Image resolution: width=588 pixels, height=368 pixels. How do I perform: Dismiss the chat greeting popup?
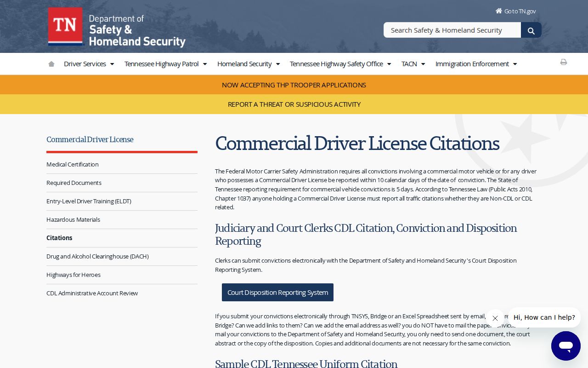tap(495, 318)
